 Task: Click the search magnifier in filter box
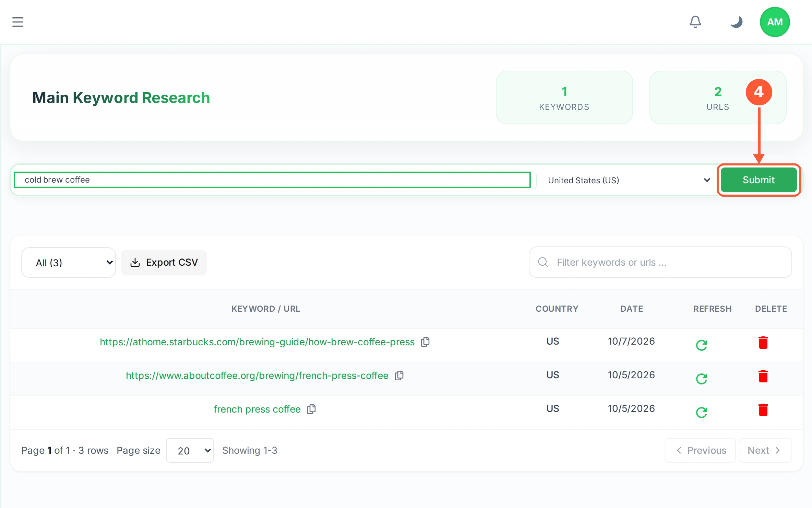543,262
